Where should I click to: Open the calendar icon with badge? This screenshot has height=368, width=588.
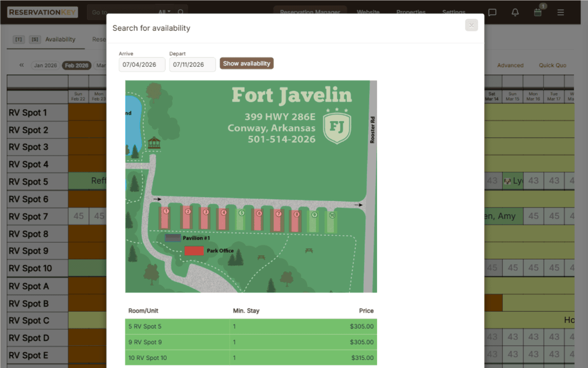coord(538,13)
